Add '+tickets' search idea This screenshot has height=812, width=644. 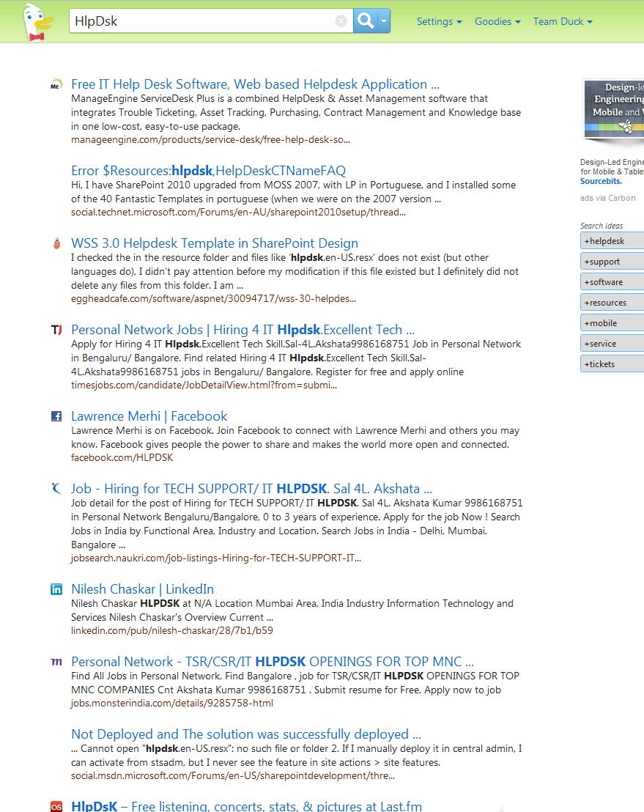pyautogui.click(x=612, y=363)
